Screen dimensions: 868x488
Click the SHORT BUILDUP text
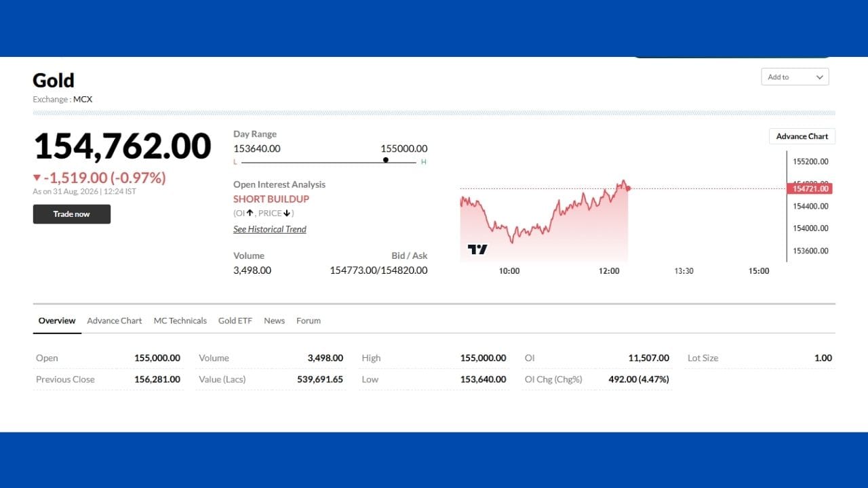coord(271,199)
